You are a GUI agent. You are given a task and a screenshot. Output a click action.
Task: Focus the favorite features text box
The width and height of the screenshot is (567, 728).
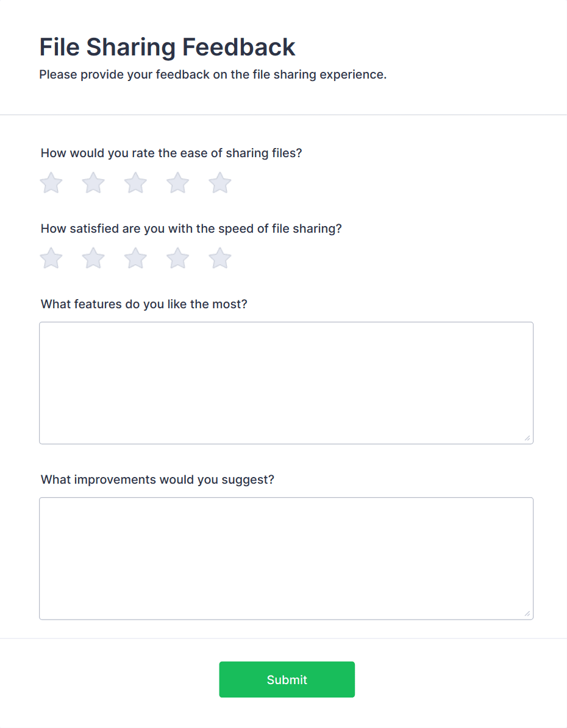click(x=286, y=383)
